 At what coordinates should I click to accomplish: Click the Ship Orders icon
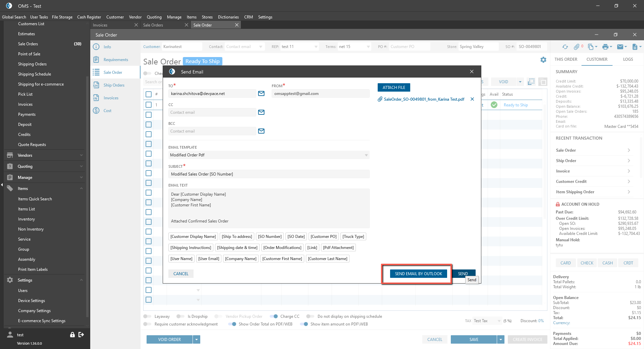click(96, 85)
